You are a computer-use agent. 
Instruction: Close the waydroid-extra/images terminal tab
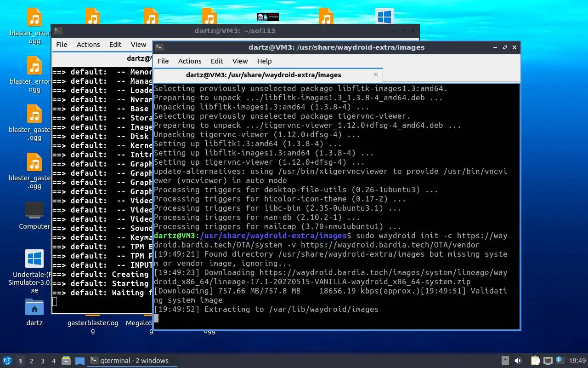(x=376, y=75)
